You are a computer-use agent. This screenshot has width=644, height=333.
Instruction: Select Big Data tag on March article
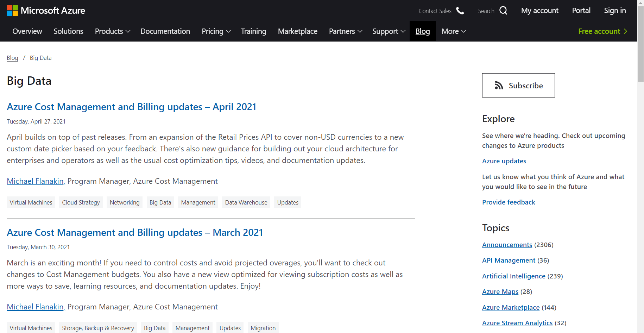pos(155,328)
